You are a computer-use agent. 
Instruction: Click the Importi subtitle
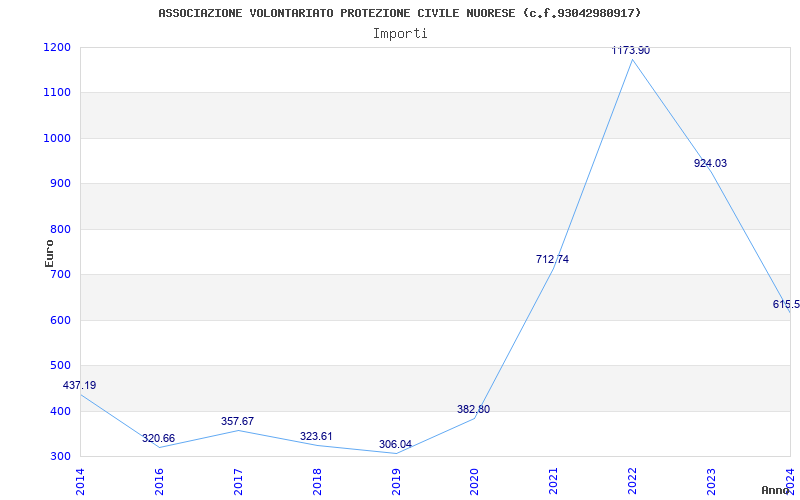pyautogui.click(x=400, y=34)
